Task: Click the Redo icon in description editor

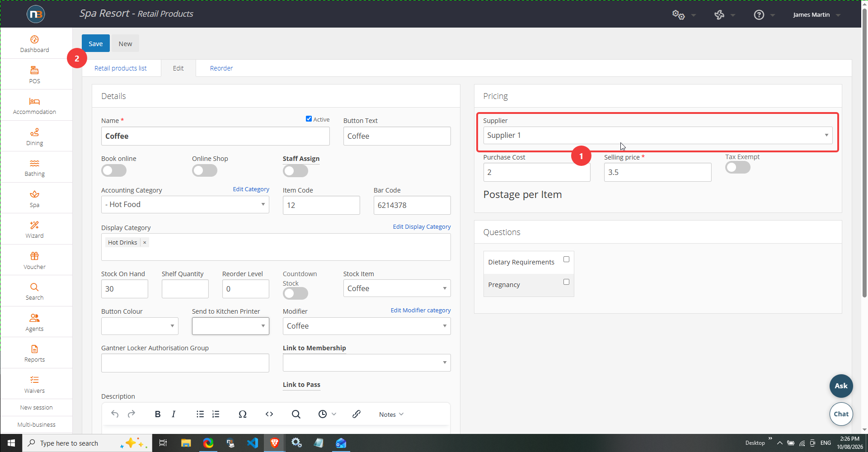Action: pos(131,414)
